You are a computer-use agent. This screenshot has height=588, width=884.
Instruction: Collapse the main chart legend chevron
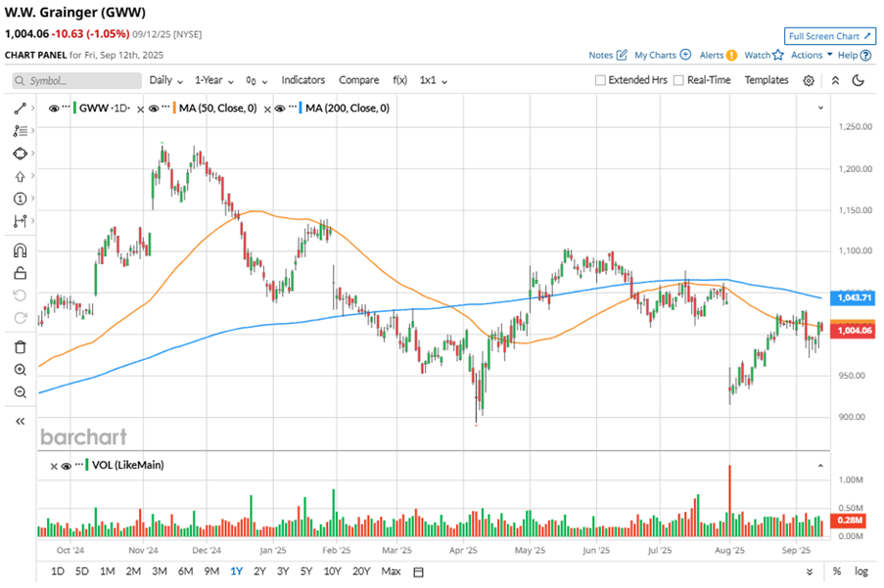pos(820,108)
